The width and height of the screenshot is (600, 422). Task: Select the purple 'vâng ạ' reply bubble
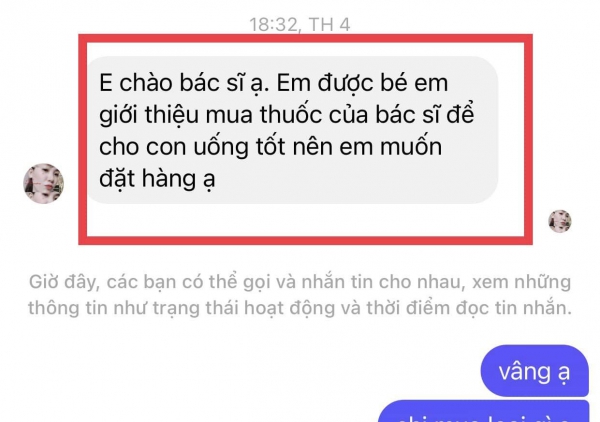535,371
